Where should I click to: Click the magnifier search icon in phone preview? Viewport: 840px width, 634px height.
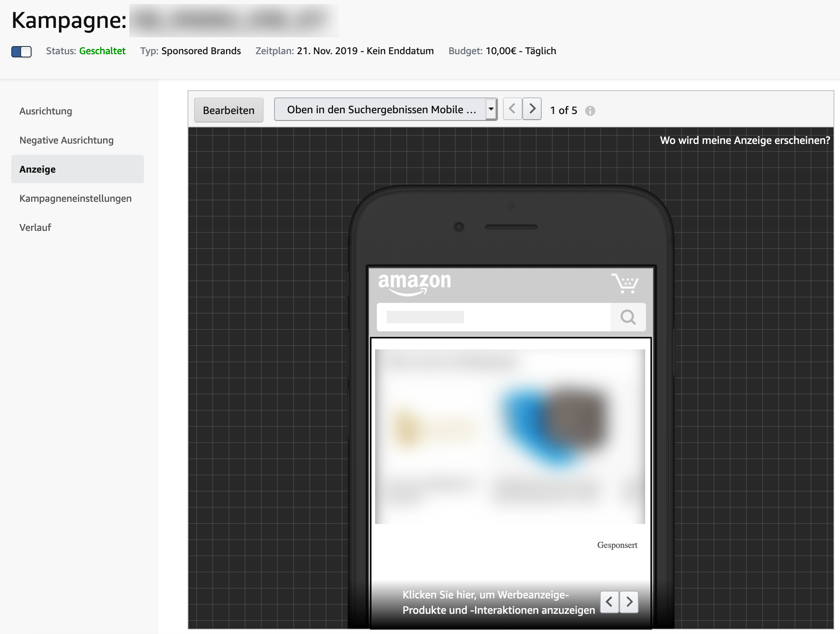(x=628, y=317)
